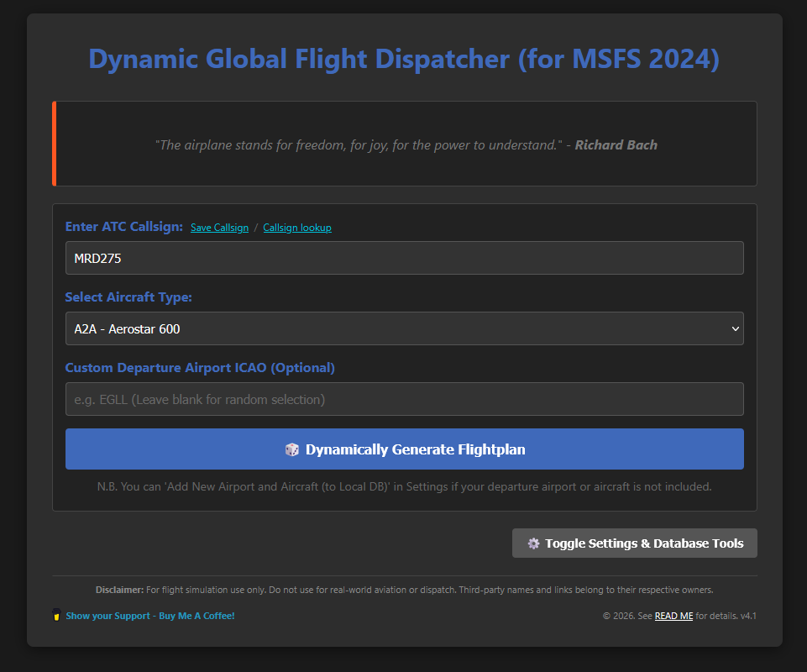Click the N.B. note about adding airports
Viewport: 807px width, 672px height.
405,486
